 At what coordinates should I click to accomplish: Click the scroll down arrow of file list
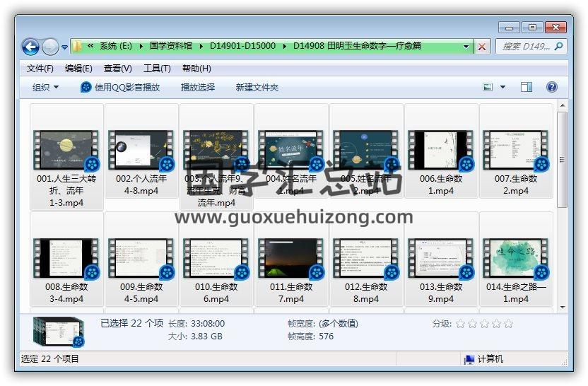pyautogui.click(x=563, y=307)
